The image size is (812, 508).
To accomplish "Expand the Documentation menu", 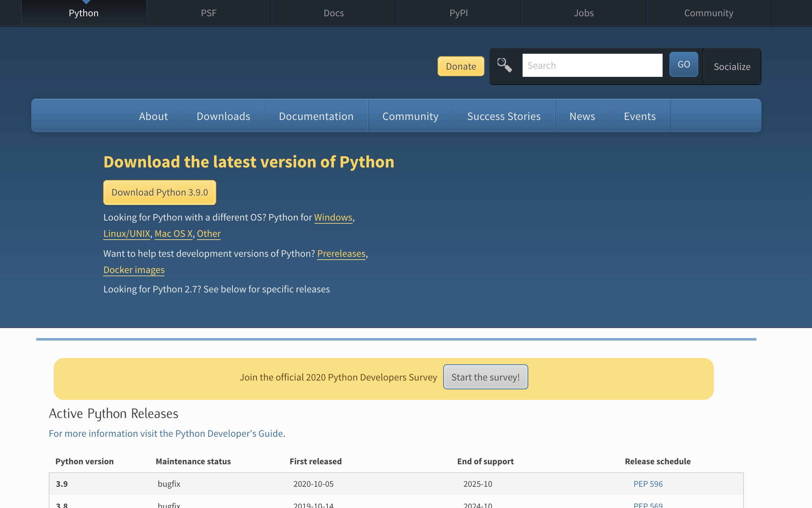I will pyautogui.click(x=316, y=116).
